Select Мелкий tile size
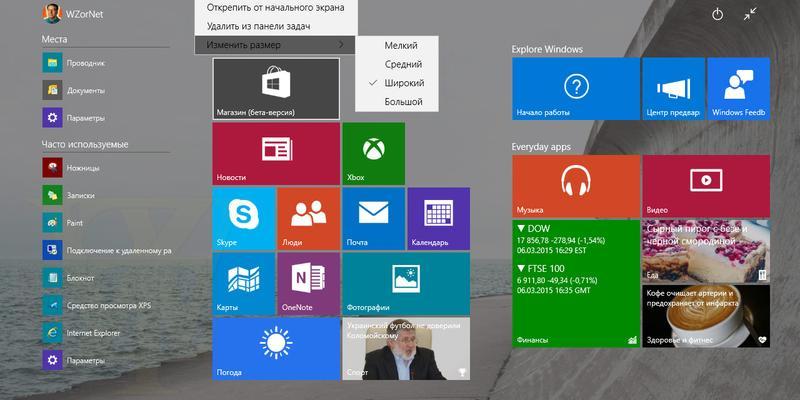This screenshot has width=800, height=400. tap(396, 45)
